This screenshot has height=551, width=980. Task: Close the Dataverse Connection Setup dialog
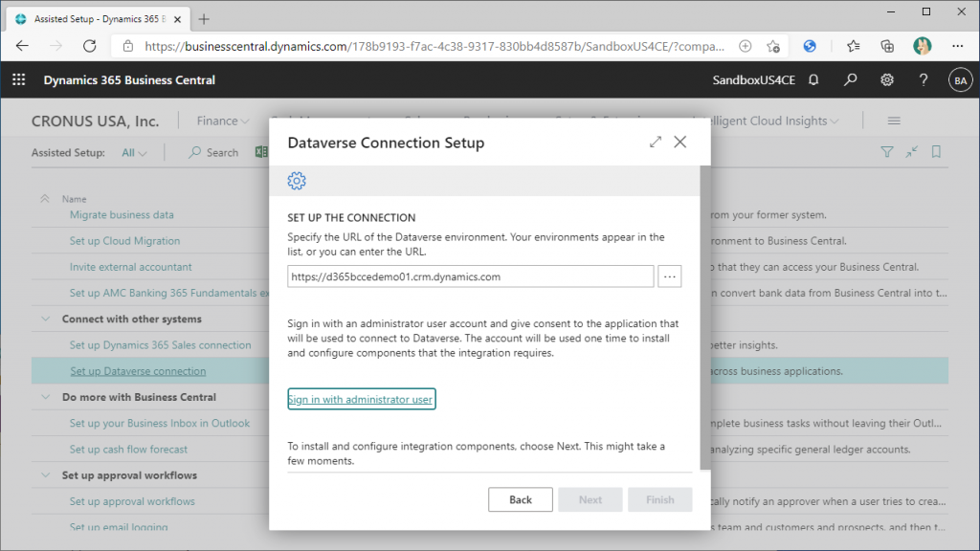click(x=680, y=142)
